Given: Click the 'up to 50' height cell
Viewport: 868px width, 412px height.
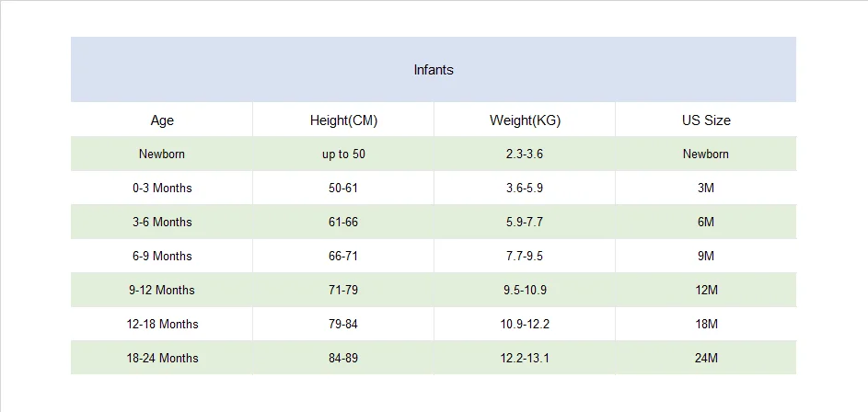Looking at the screenshot, I should (343, 154).
